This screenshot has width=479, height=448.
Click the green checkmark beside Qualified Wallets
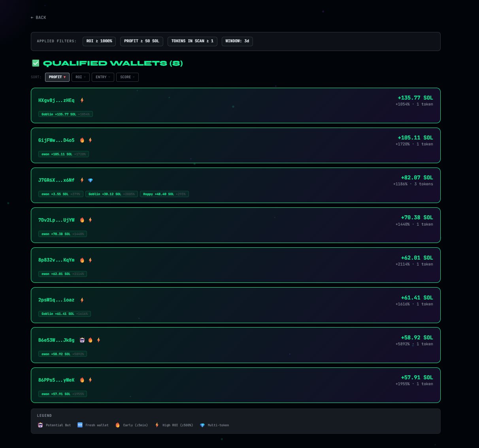point(36,63)
